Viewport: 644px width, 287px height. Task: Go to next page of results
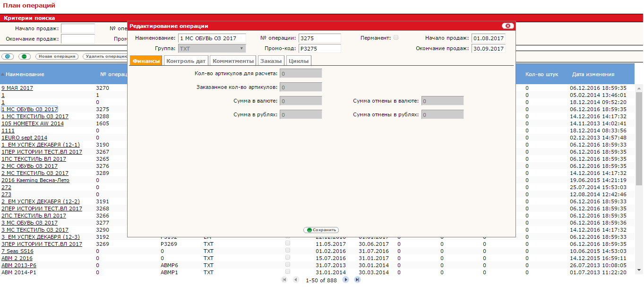click(345, 280)
